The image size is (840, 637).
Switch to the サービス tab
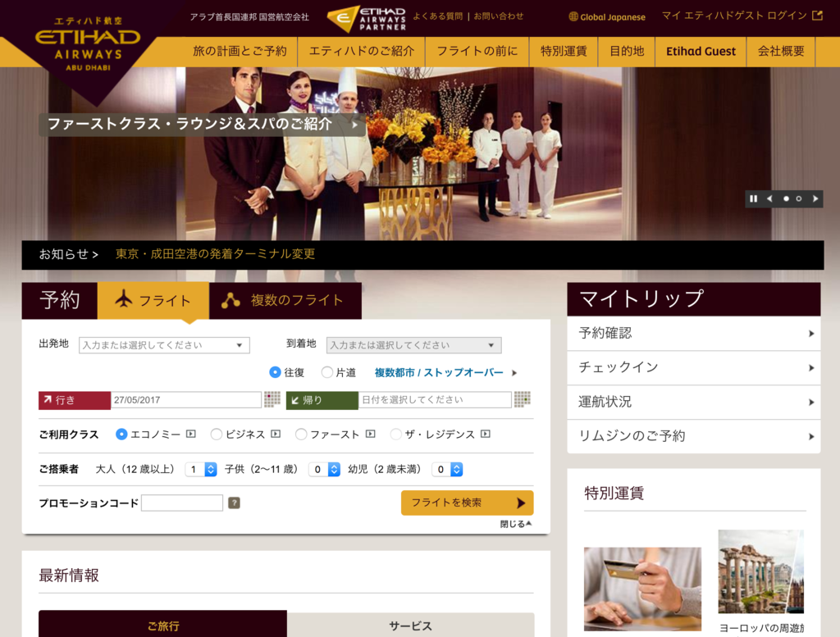pyautogui.click(x=410, y=626)
